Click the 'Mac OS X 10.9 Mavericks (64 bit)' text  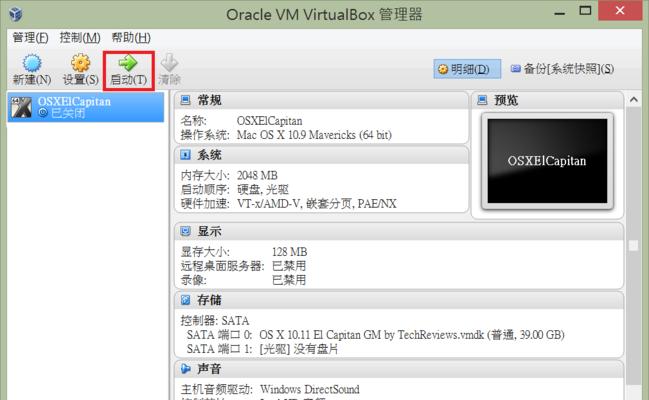pyautogui.click(x=314, y=135)
